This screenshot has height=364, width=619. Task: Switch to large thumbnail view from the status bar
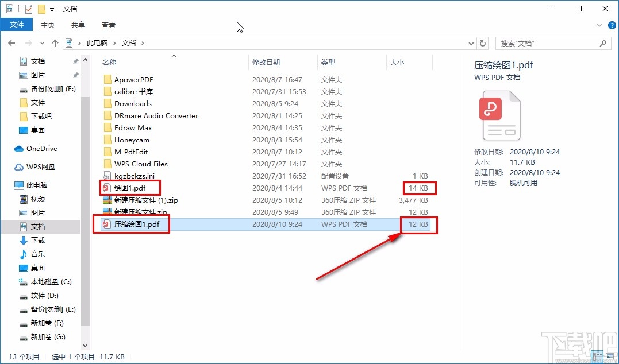tap(610, 356)
